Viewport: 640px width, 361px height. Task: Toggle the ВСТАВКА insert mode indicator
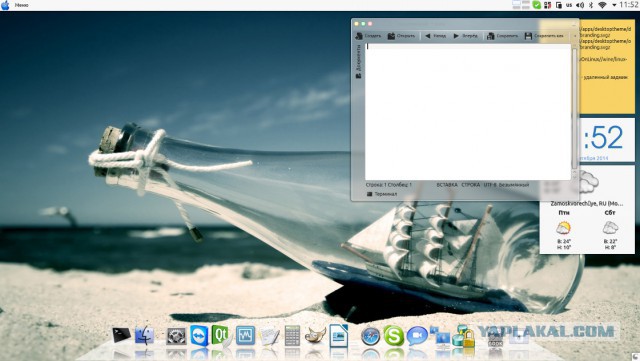pos(447,185)
